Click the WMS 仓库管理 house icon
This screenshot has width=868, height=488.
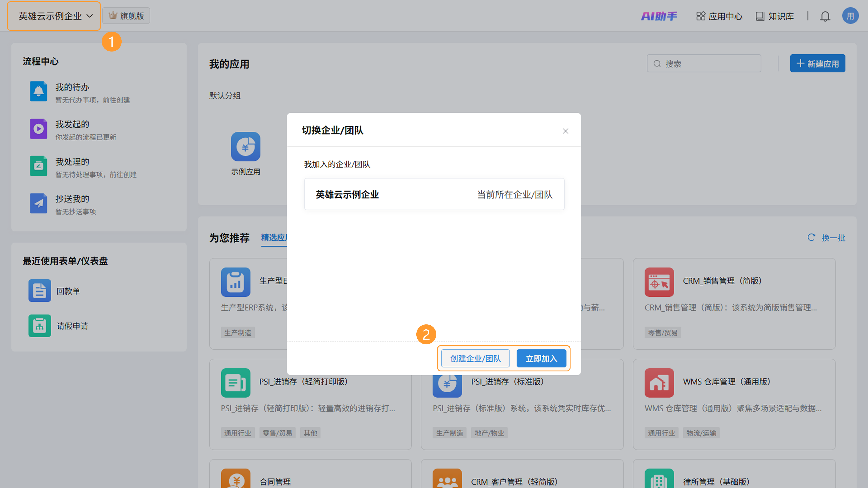[659, 383]
